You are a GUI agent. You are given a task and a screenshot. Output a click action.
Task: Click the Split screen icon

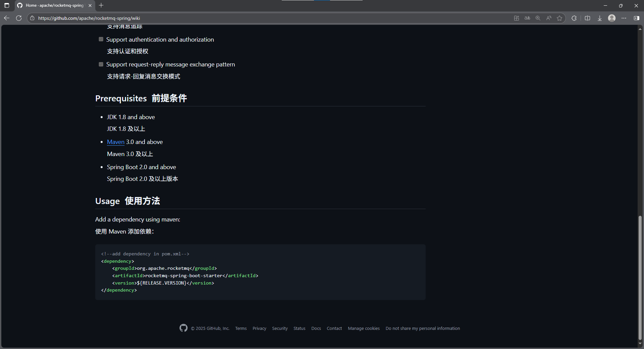[x=588, y=18]
